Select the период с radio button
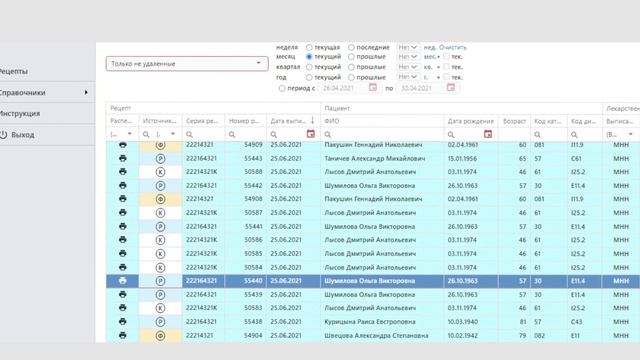Viewport: 640px width, 360px height. click(x=282, y=88)
